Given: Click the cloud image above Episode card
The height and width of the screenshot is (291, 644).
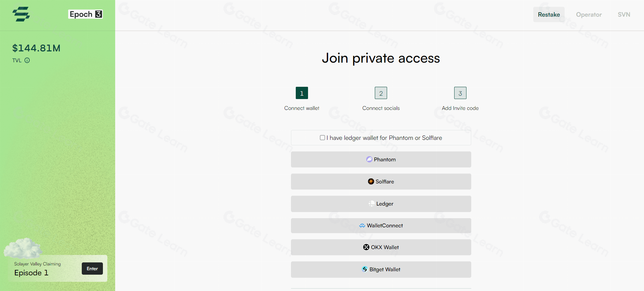Looking at the screenshot, I should pos(23,248).
